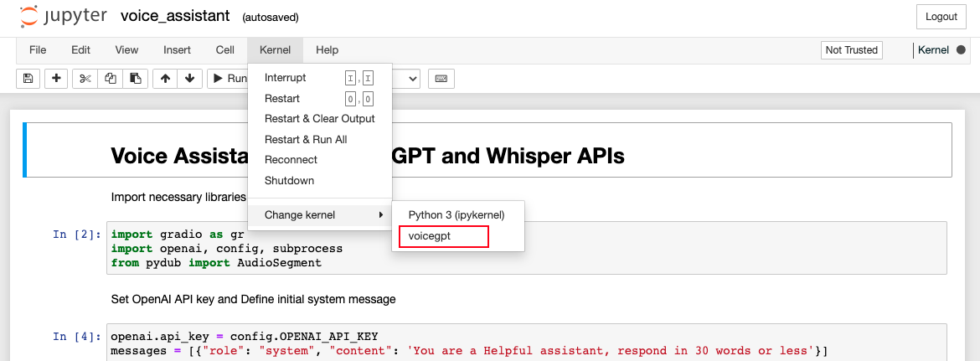Run the selected cell button
Viewport: 980px width, 361px height.
pyautogui.click(x=229, y=78)
